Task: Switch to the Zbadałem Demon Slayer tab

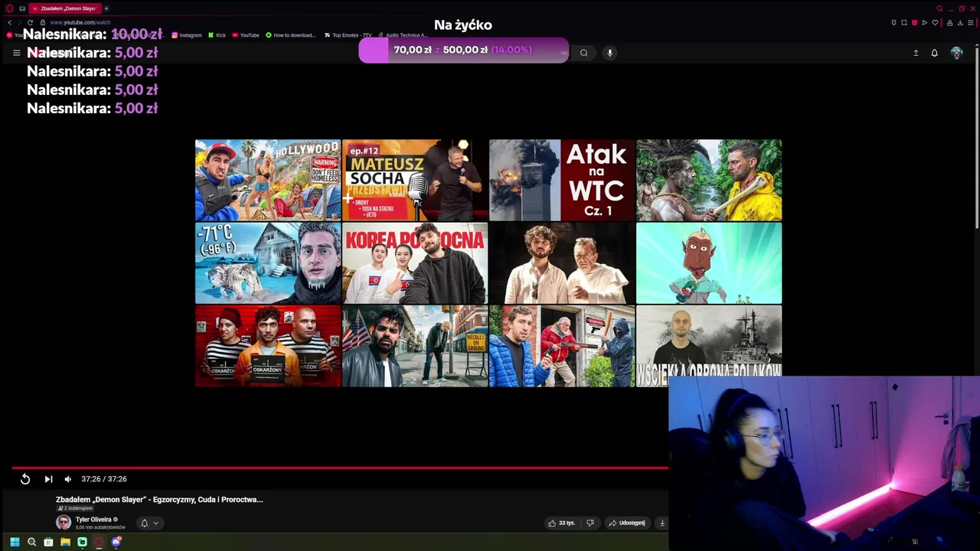Action: coord(65,8)
